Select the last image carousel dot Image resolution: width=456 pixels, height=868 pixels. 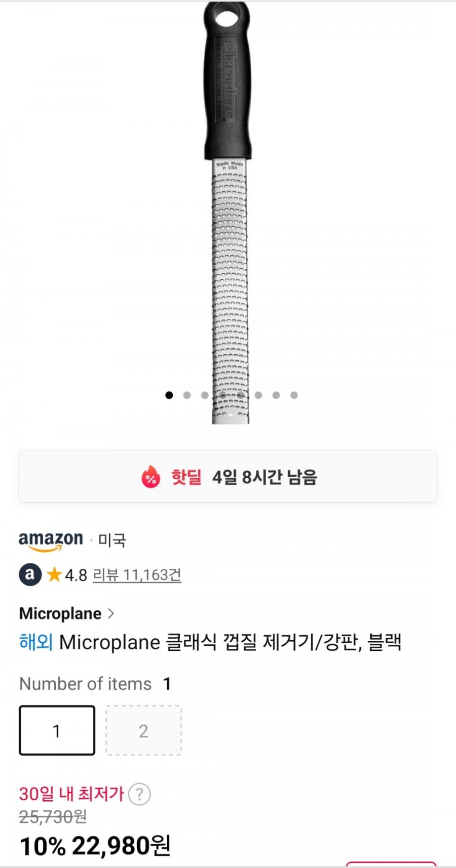[294, 395]
